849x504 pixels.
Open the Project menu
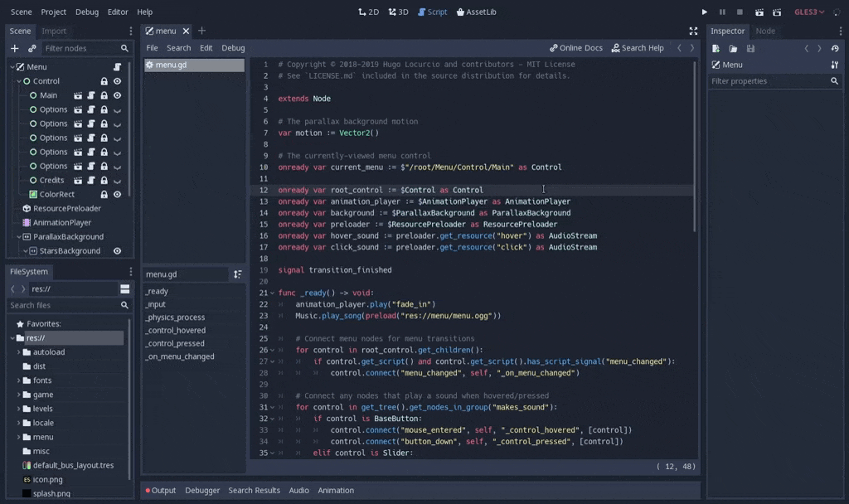[x=53, y=12]
